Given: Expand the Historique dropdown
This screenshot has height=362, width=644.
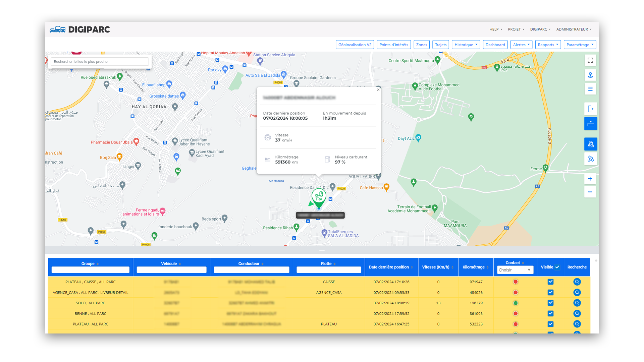Looking at the screenshot, I should [466, 45].
